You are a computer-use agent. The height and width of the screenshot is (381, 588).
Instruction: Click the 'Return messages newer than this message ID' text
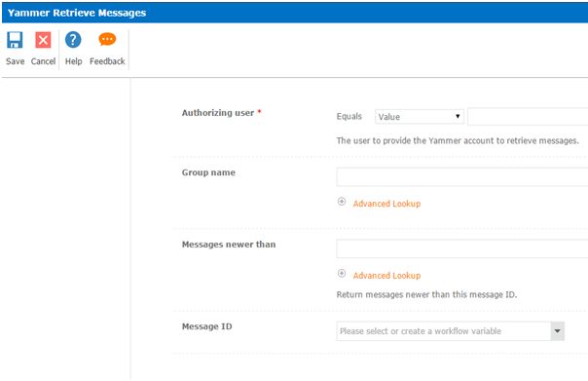(426, 294)
